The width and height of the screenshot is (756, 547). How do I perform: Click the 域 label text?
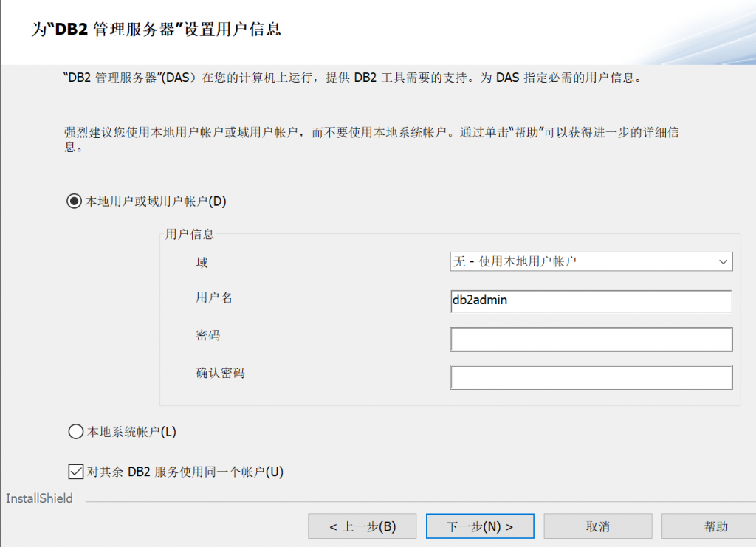point(202,263)
